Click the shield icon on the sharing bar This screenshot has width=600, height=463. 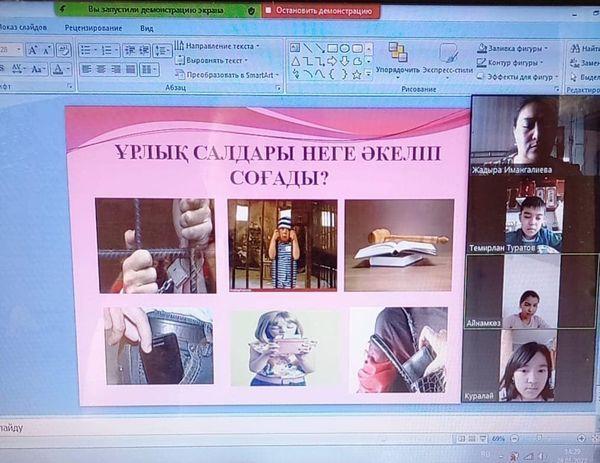coord(251,11)
